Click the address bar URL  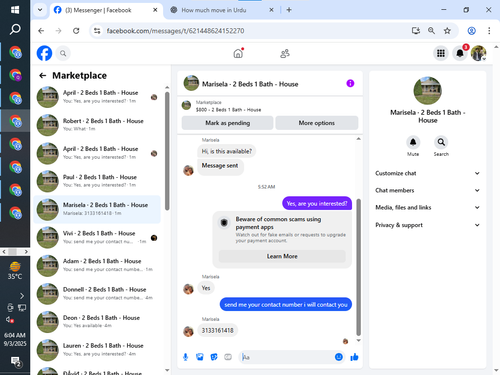coord(175,31)
